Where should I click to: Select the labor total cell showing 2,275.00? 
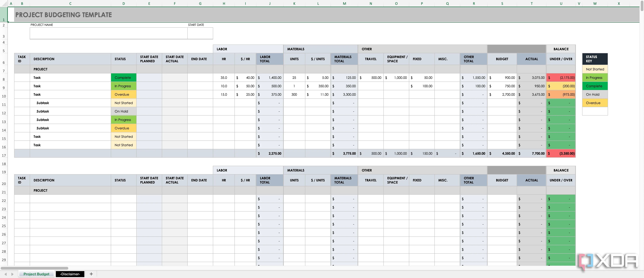[x=269, y=154]
